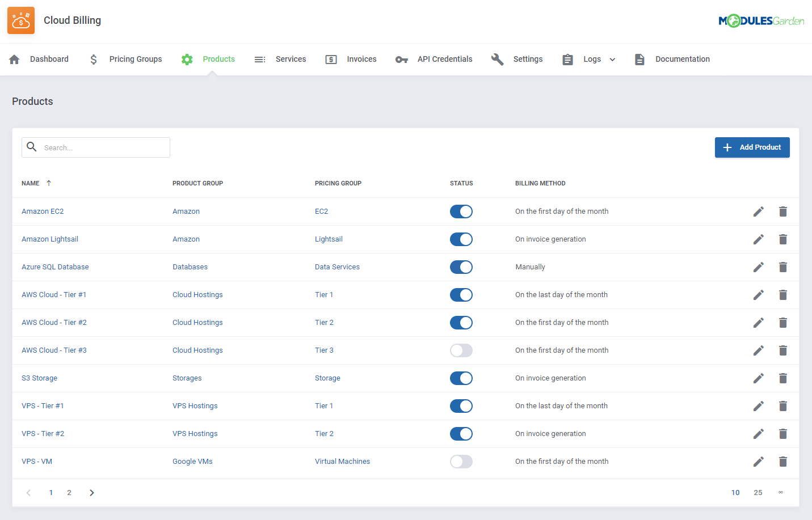Screen dimensions: 812x520
Task: Disable Amazon Lightsail status toggle
Action: tap(461, 239)
